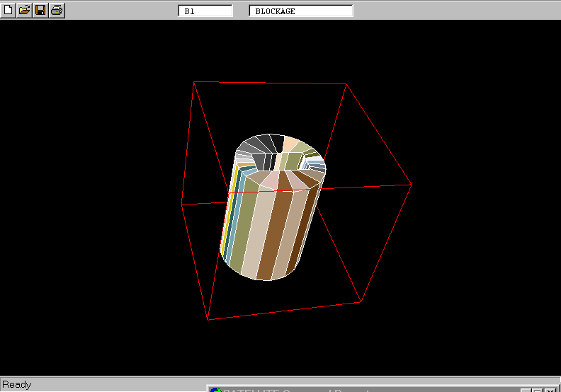Close the SATELLITE window at bottom right
The image size is (561, 392).
click(551, 389)
